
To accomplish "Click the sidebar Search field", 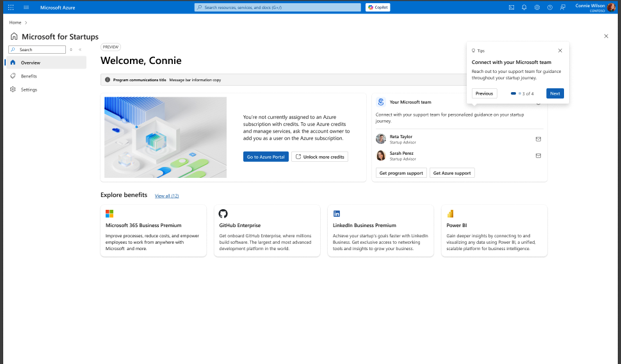I will point(37,49).
